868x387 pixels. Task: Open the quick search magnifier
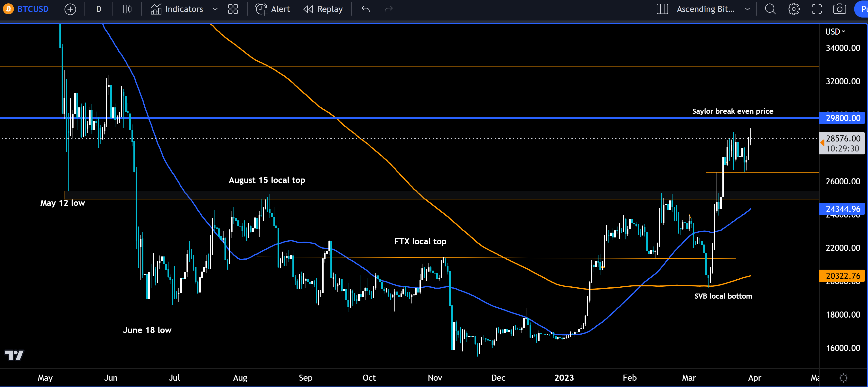770,9
